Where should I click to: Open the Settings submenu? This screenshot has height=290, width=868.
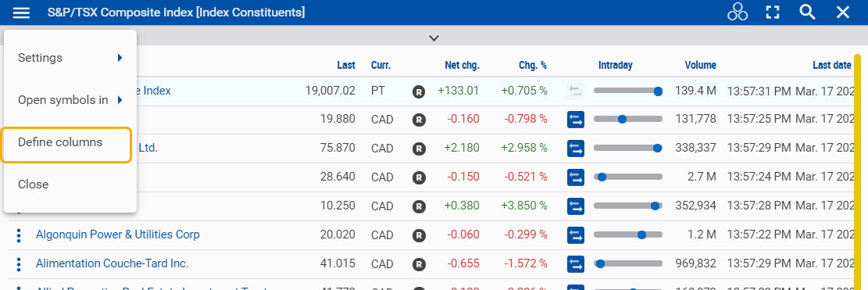[x=70, y=58]
